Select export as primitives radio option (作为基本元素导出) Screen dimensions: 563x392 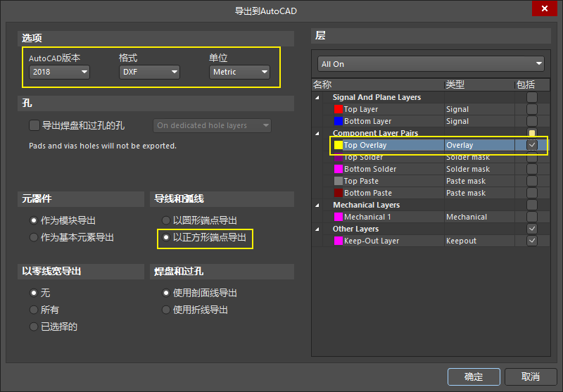click(x=34, y=238)
